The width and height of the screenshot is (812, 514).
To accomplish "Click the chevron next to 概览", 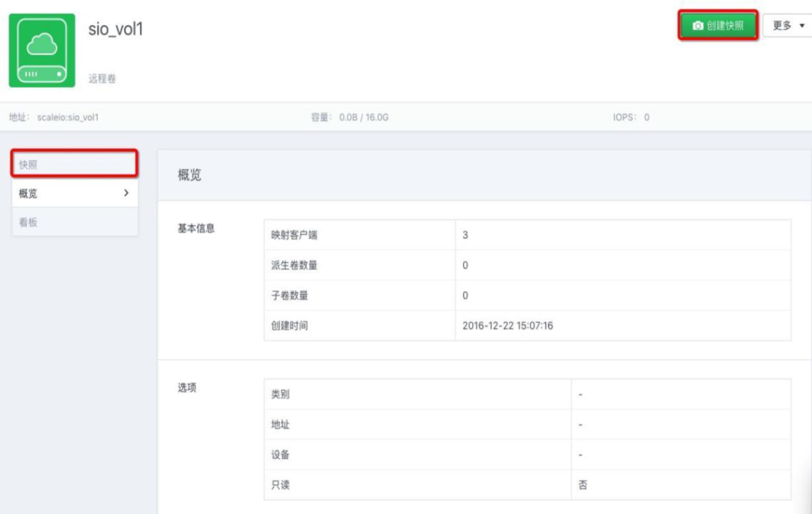I will (126, 193).
